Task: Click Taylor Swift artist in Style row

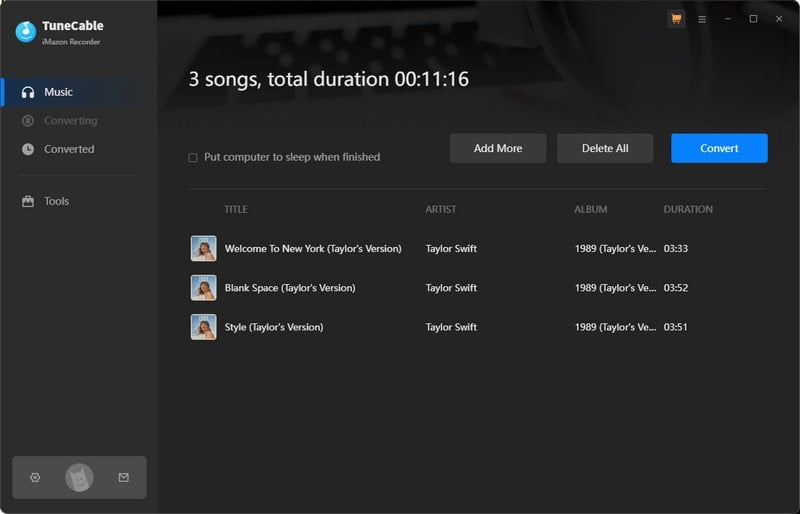Action: pos(452,327)
